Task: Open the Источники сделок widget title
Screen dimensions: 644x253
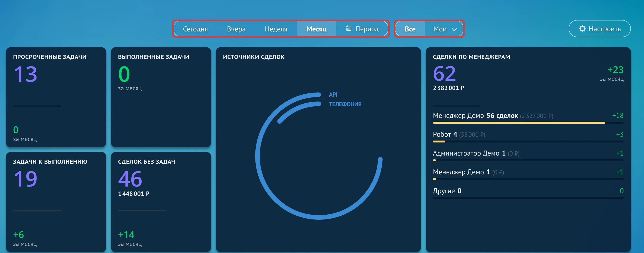Action: (254, 57)
